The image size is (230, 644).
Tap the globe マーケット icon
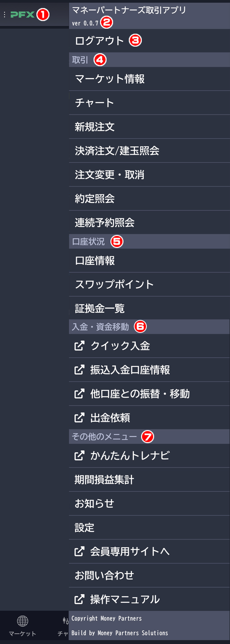point(23,621)
